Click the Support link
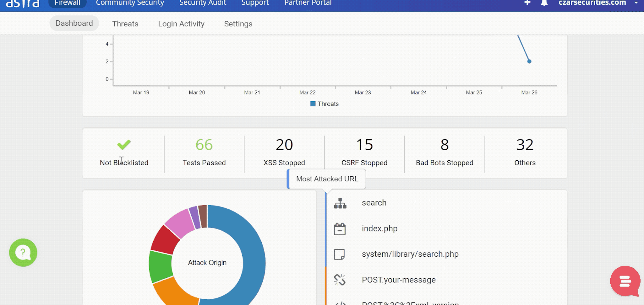Viewport: 644px width, 305px height. tap(255, 3)
